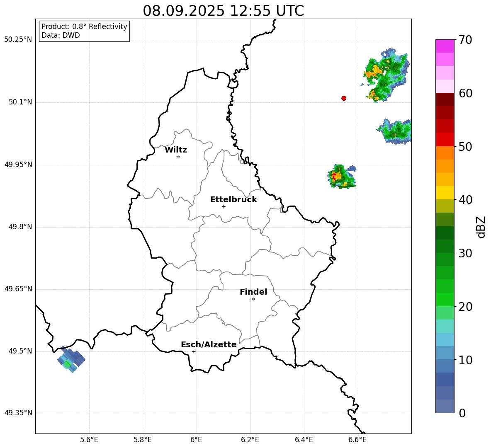Click the Esch/Alzette station cross marker
The image size is (491, 448).
(x=194, y=351)
